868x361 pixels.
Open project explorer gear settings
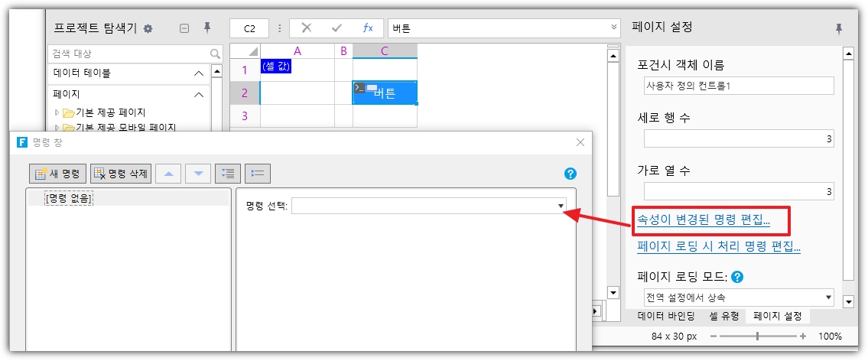coord(148,29)
